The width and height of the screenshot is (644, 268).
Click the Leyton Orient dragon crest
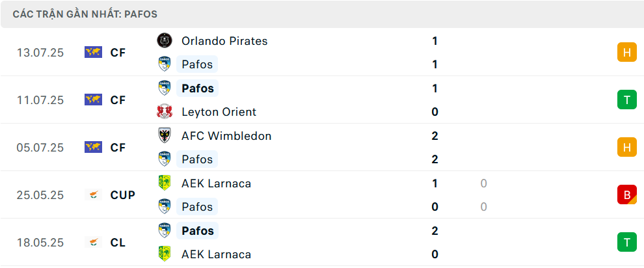(165, 112)
